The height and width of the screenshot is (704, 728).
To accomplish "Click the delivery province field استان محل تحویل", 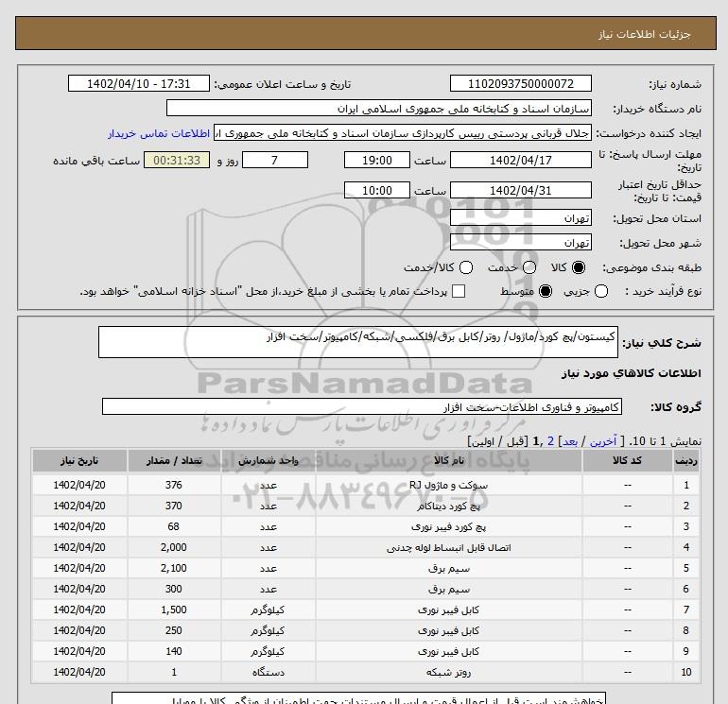I will point(520,217).
